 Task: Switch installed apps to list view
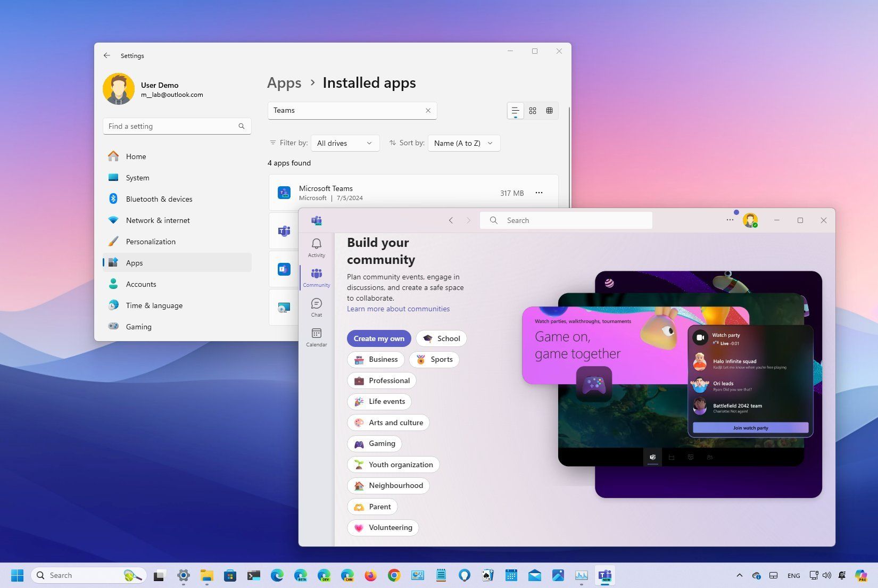point(515,111)
